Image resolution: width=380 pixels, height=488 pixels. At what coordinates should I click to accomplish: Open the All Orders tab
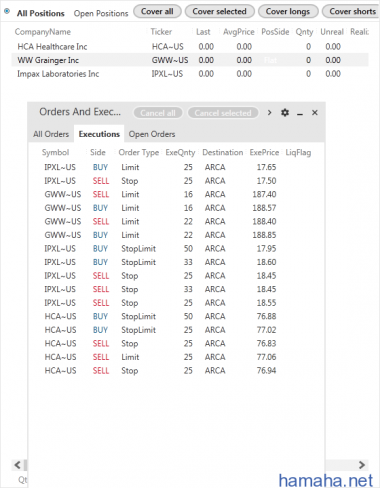point(51,134)
